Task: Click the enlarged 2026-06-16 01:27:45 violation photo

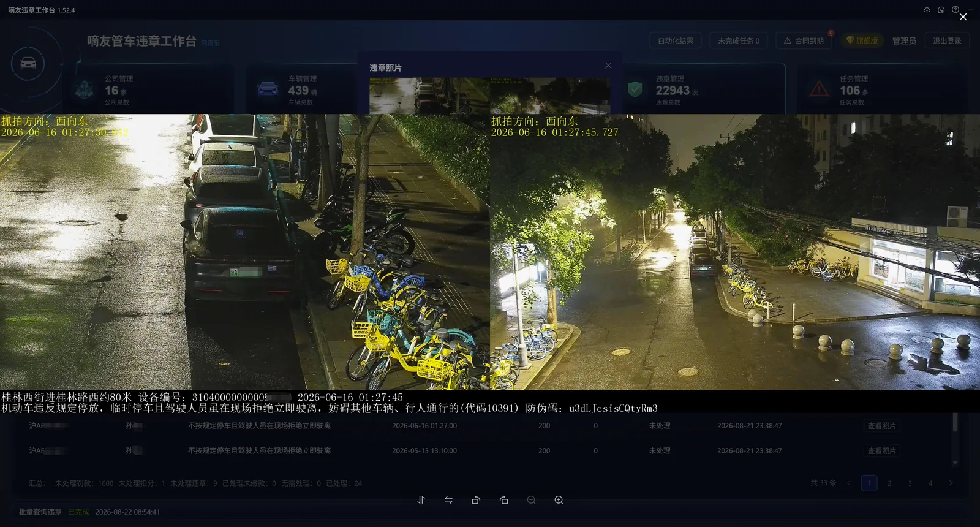Action: click(490, 263)
